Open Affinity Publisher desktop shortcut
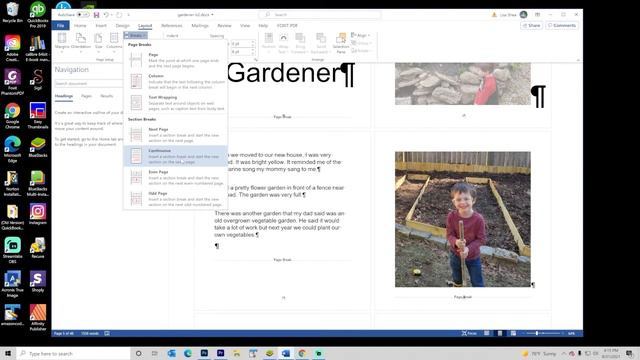Image resolution: width=640 pixels, height=360 pixels. click(38, 318)
